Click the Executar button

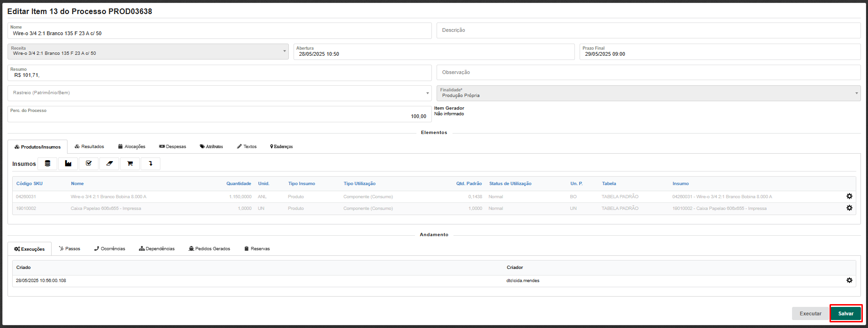810,313
